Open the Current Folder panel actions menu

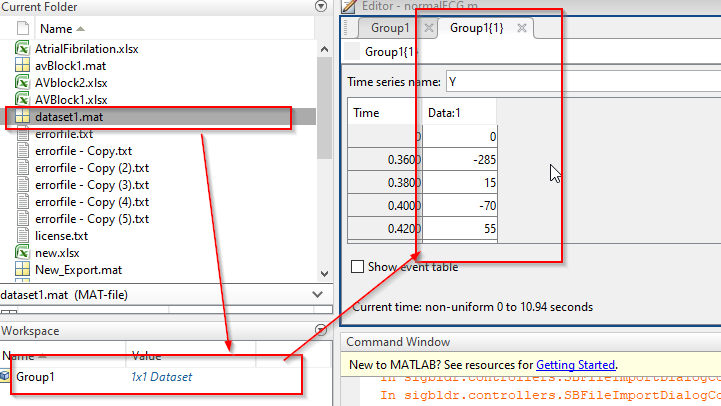pyautogui.click(x=320, y=7)
